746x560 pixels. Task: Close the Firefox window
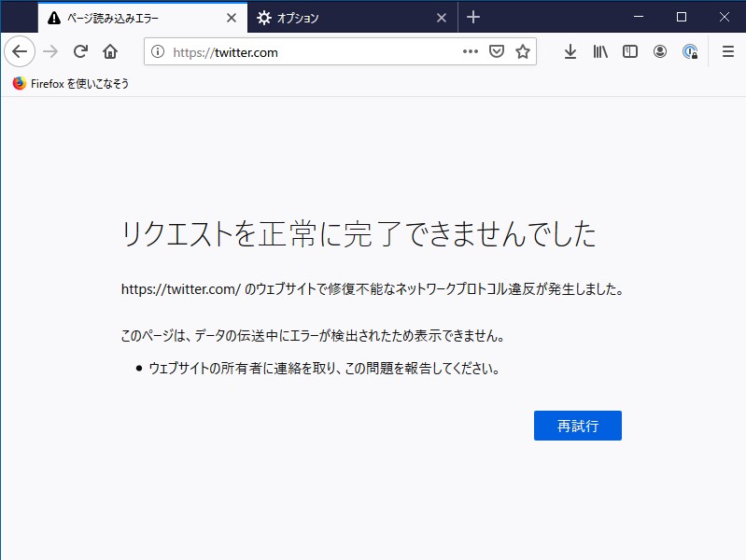(x=725, y=17)
